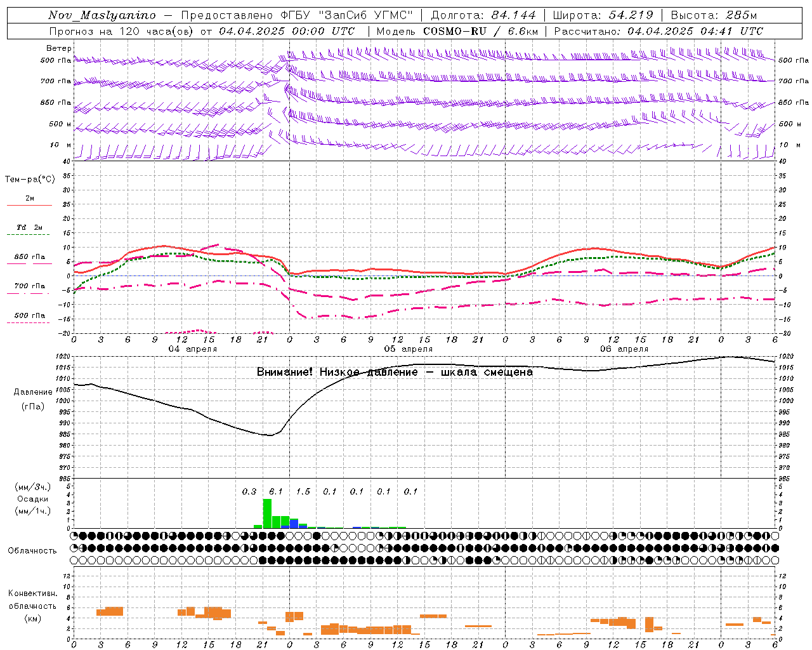The image size is (812, 650).
Task: Click the date label 04 апреля
Action: (x=192, y=349)
